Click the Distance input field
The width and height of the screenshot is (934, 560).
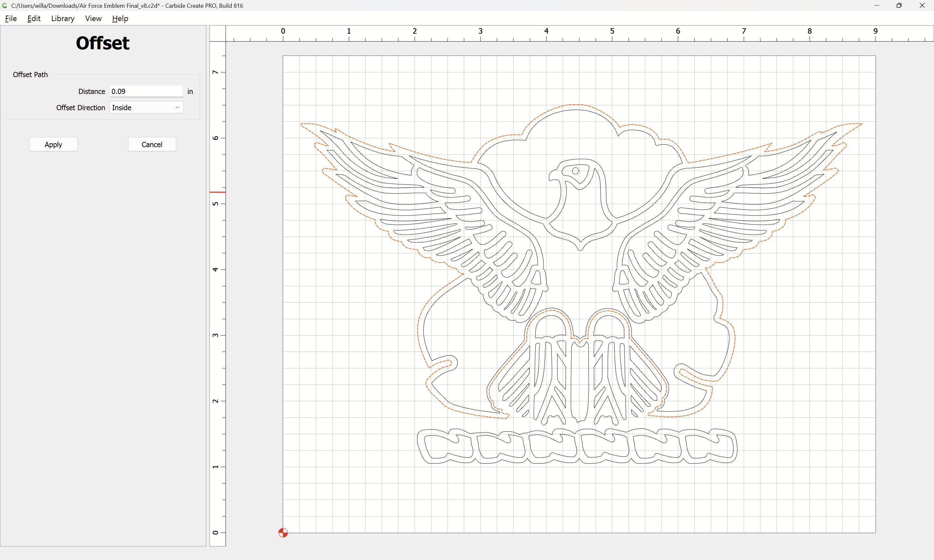click(147, 91)
